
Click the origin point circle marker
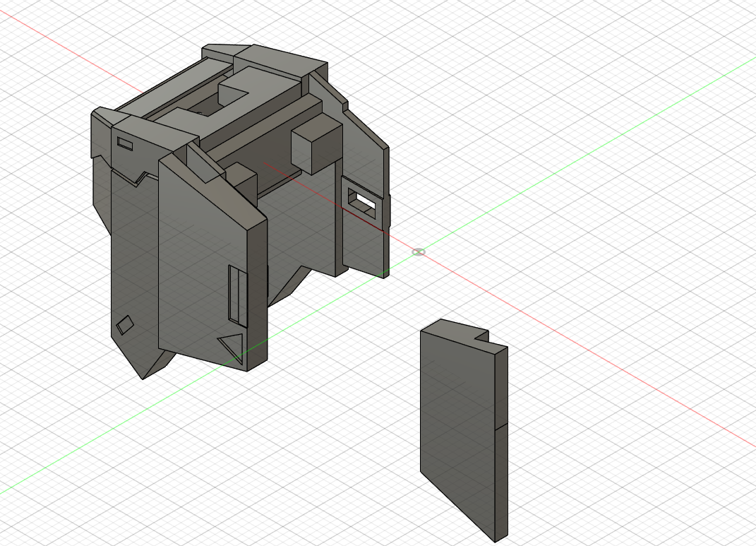[419, 252]
